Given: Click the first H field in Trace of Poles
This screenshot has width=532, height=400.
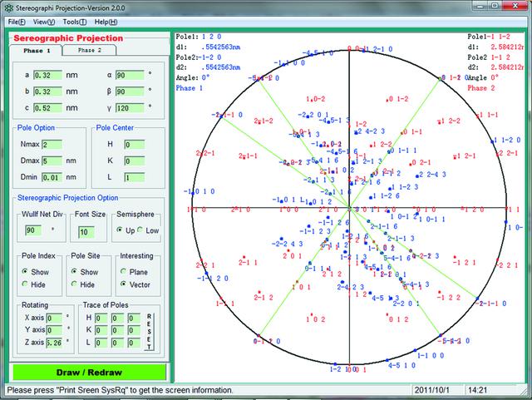Looking at the screenshot, I should point(101,319).
